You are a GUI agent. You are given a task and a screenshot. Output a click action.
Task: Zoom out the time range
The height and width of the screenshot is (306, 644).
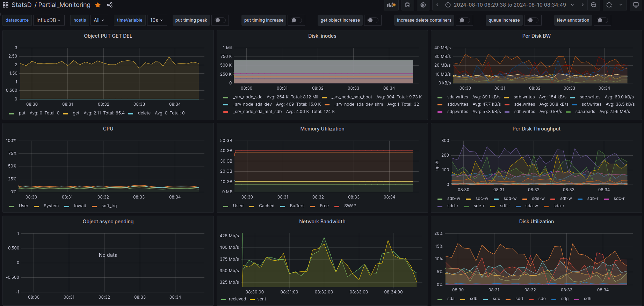[x=594, y=5]
